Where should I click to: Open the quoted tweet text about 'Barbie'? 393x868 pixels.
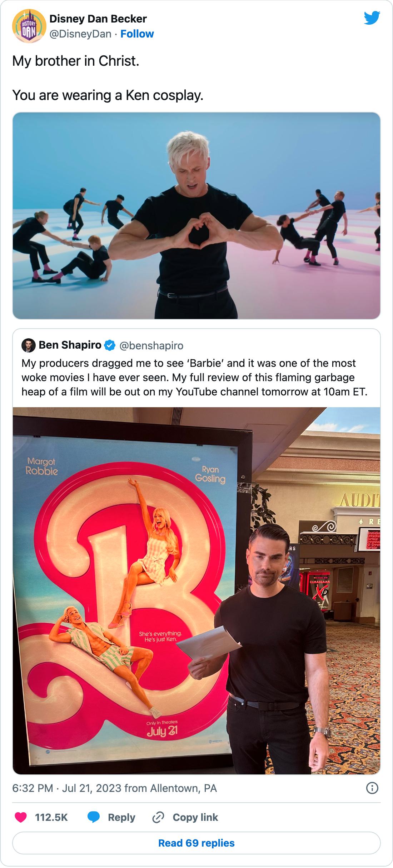click(194, 378)
